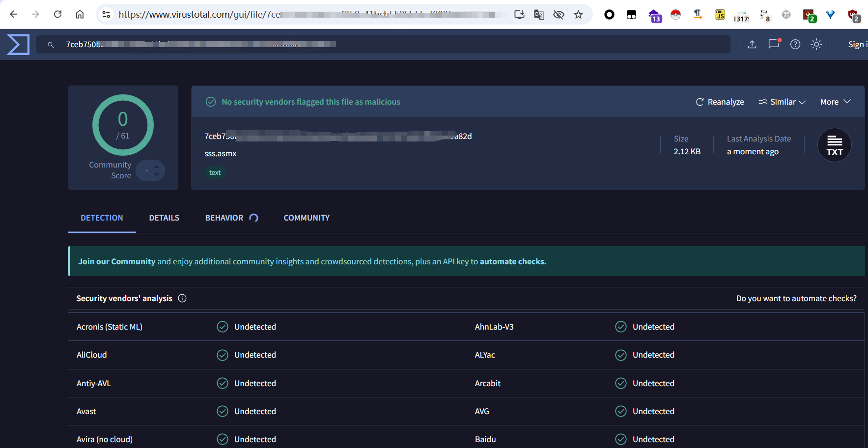Open the notifications message icon
868x448 pixels.
[774, 44]
